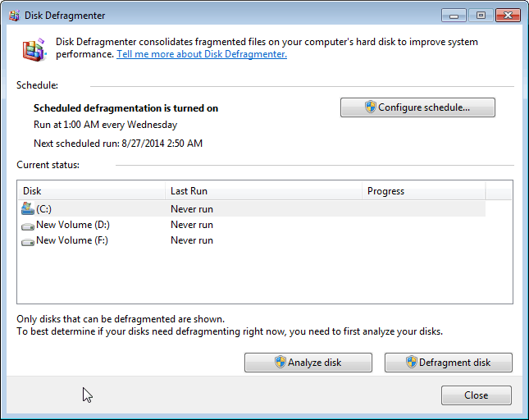Sort list by the Disk column header
The height and width of the screenshot is (420, 529).
click(90, 191)
